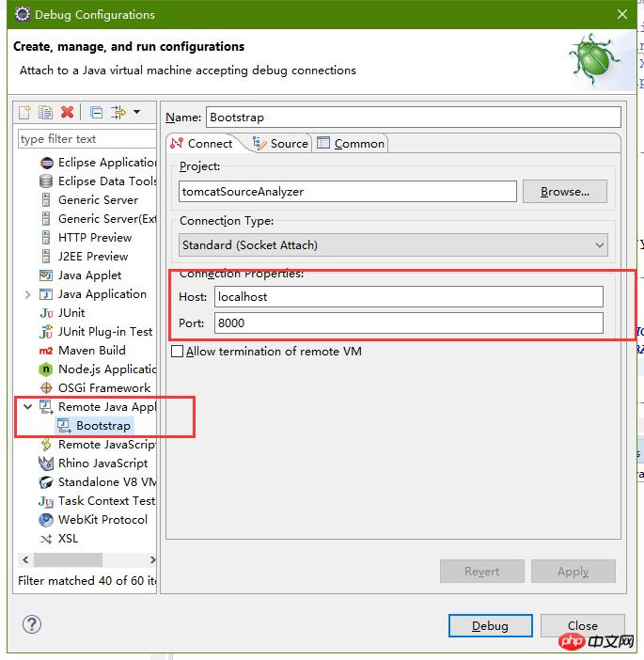The image size is (644, 660).
Task: Collapse the Remote Java Application node
Action: [28, 406]
